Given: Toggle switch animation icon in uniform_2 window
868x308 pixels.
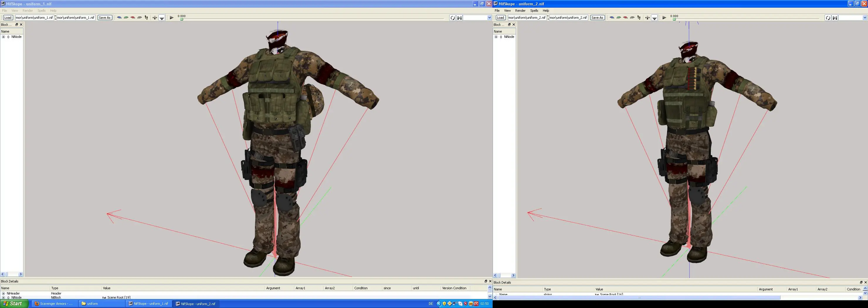Looking at the screenshot, I should [835, 18].
